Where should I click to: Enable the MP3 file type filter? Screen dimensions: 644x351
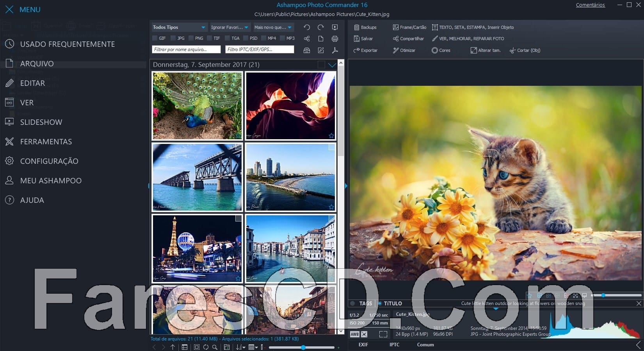coord(283,38)
